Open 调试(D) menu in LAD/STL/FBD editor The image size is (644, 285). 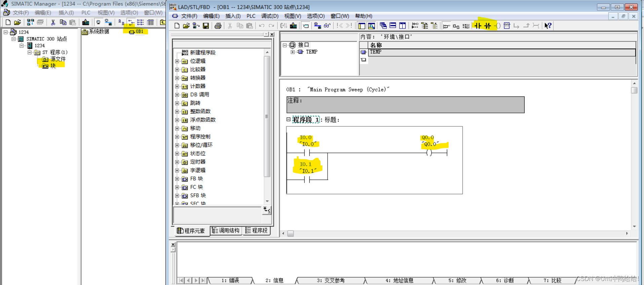270,16
